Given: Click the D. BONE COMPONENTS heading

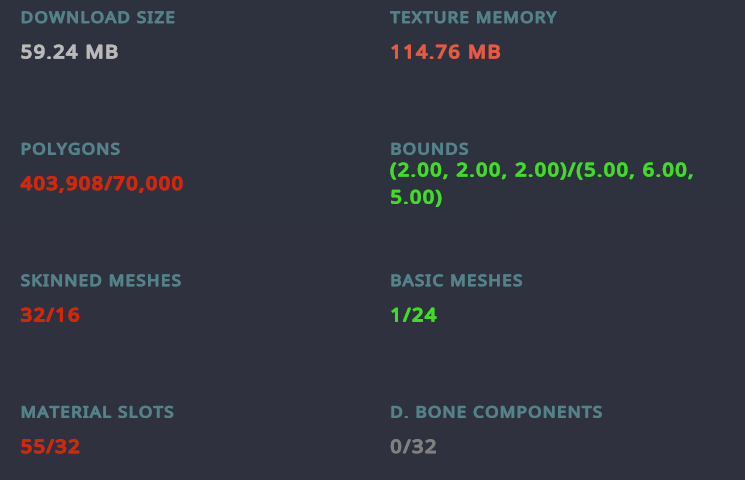Looking at the screenshot, I should click(496, 412).
